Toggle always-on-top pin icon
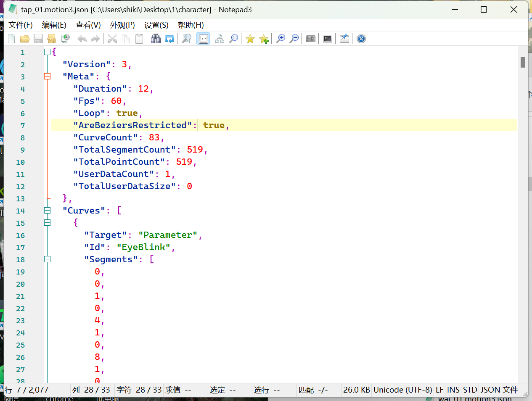The image size is (532, 401). [x=344, y=39]
